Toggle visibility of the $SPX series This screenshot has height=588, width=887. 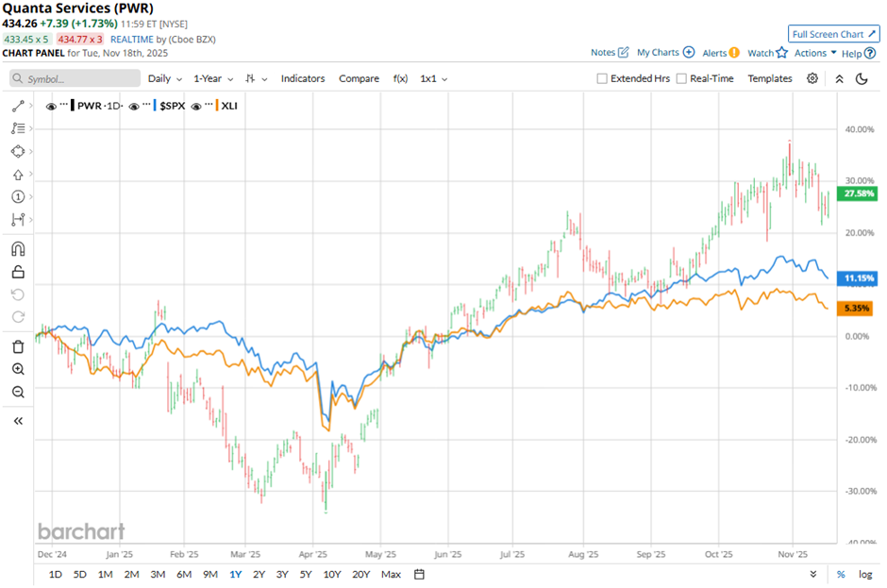click(x=134, y=107)
